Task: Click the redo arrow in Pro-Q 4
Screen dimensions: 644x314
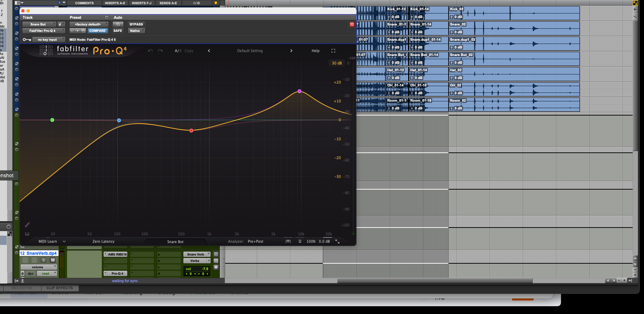Action: [160, 51]
